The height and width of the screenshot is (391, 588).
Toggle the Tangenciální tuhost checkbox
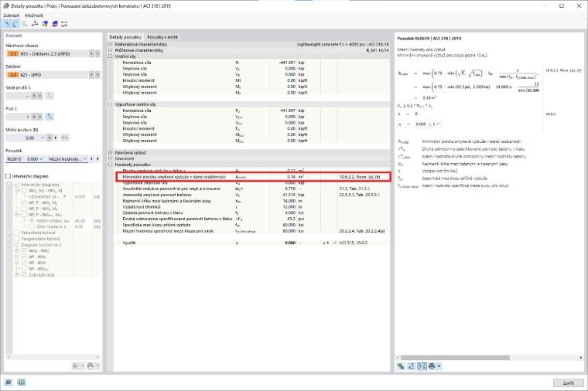click(x=16, y=239)
